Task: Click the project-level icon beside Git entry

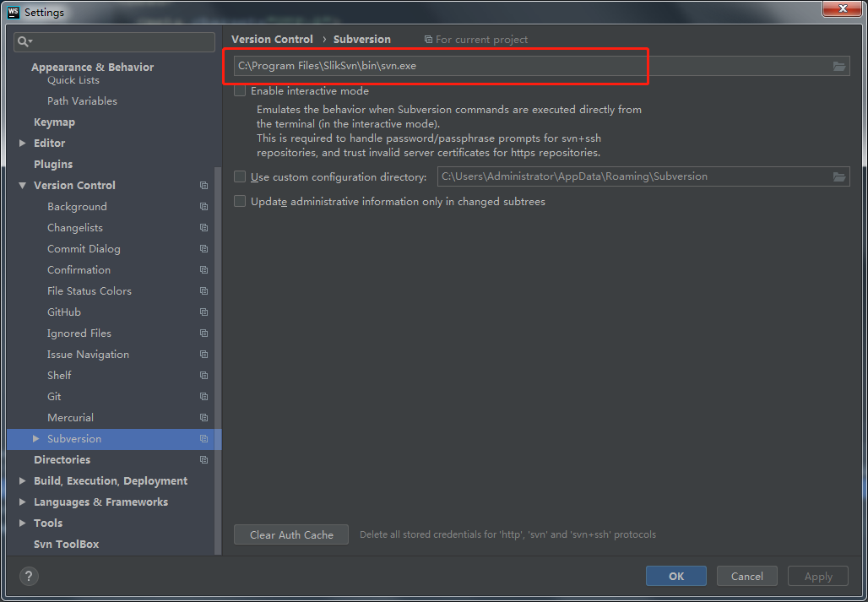Action: (x=203, y=396)
